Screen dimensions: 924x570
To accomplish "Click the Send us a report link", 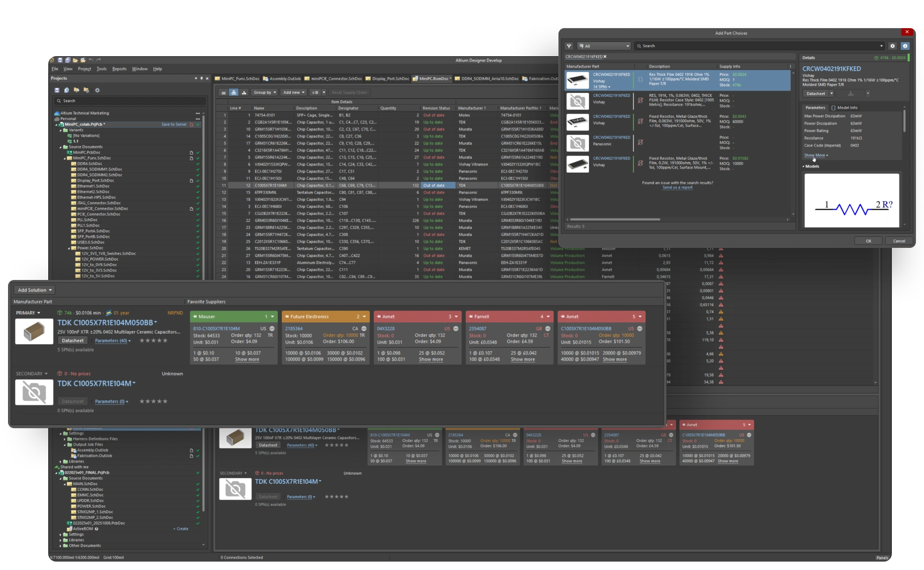I will click(x=677, y=188).
